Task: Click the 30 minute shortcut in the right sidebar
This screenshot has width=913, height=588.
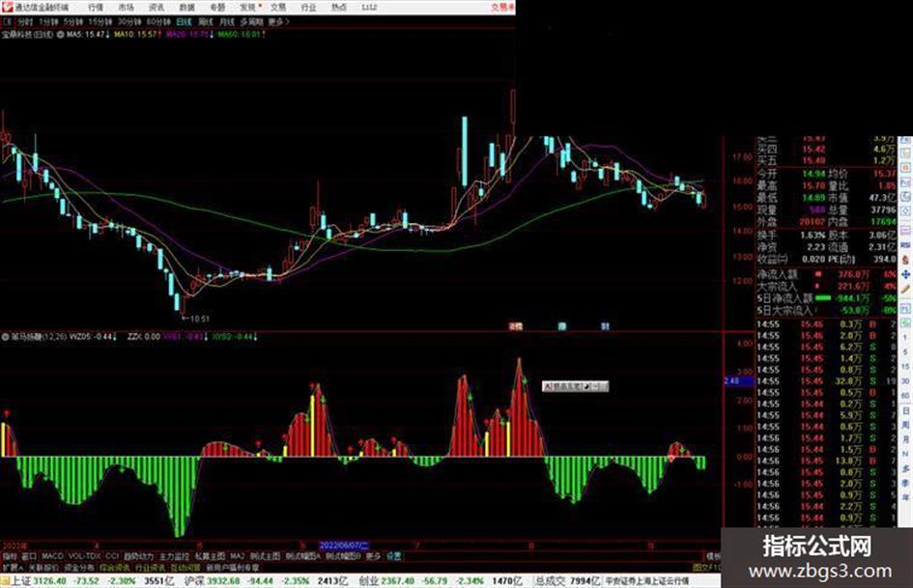Action: [x=905, y=380]
